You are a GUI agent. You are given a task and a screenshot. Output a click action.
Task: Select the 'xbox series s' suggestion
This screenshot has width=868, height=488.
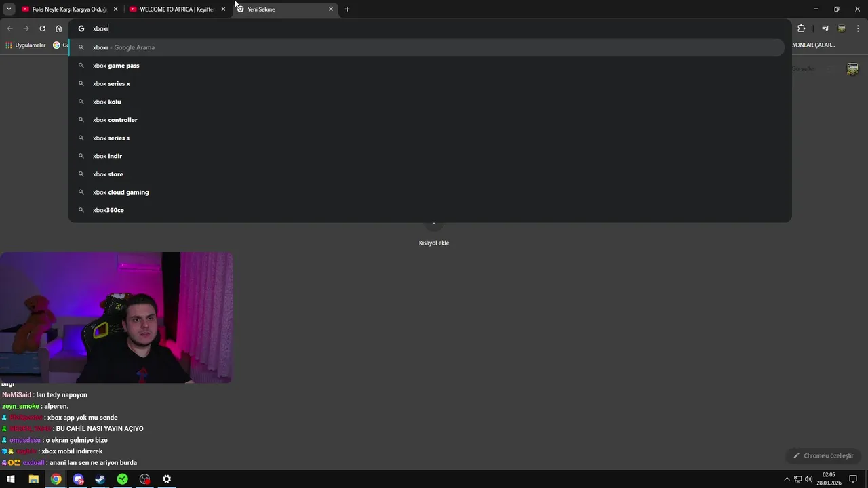427,138
